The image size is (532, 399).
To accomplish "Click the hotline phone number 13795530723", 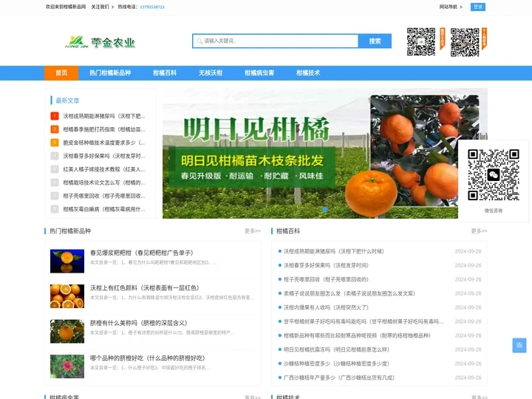I will click(x=152, y=7).
